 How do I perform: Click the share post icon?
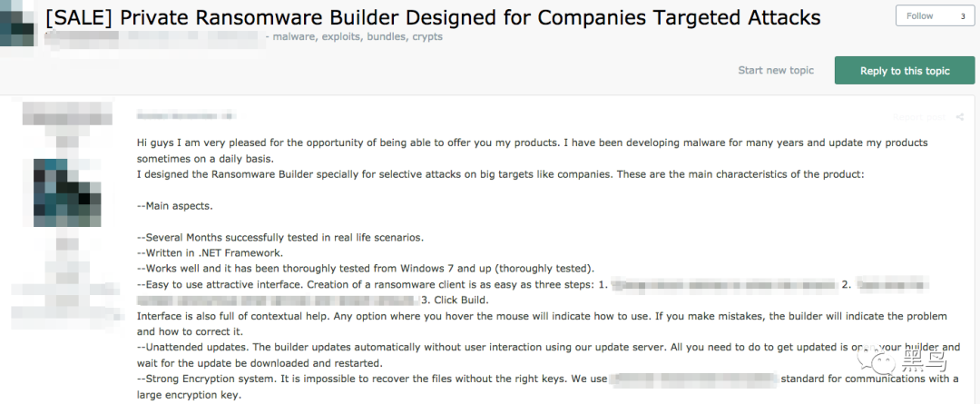tap(959, 117)
